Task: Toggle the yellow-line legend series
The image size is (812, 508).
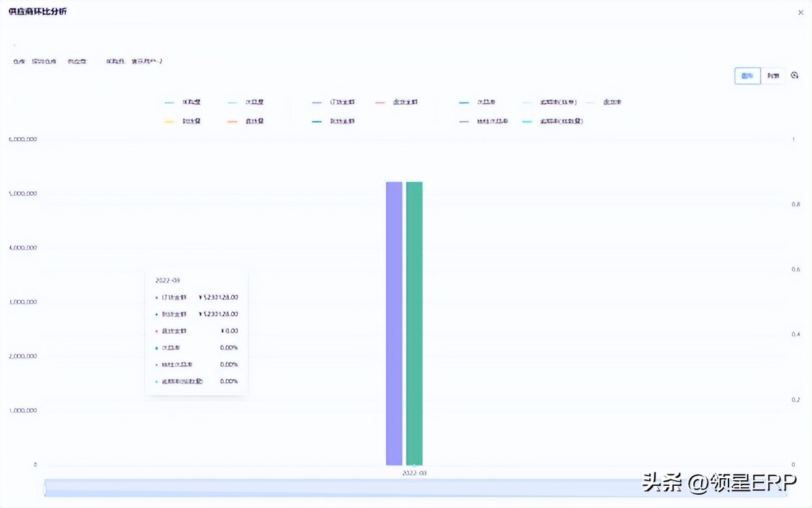Action: tap(182, 121)
